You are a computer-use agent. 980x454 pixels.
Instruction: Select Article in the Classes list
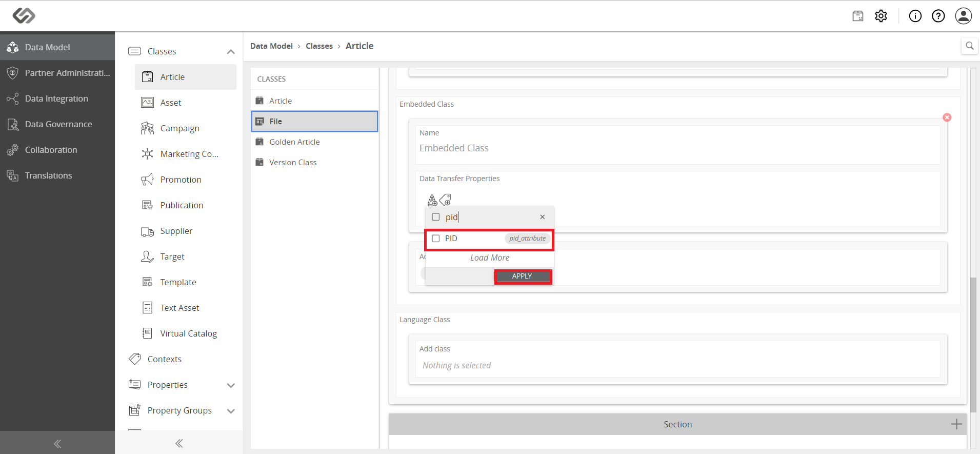point(314,101)
